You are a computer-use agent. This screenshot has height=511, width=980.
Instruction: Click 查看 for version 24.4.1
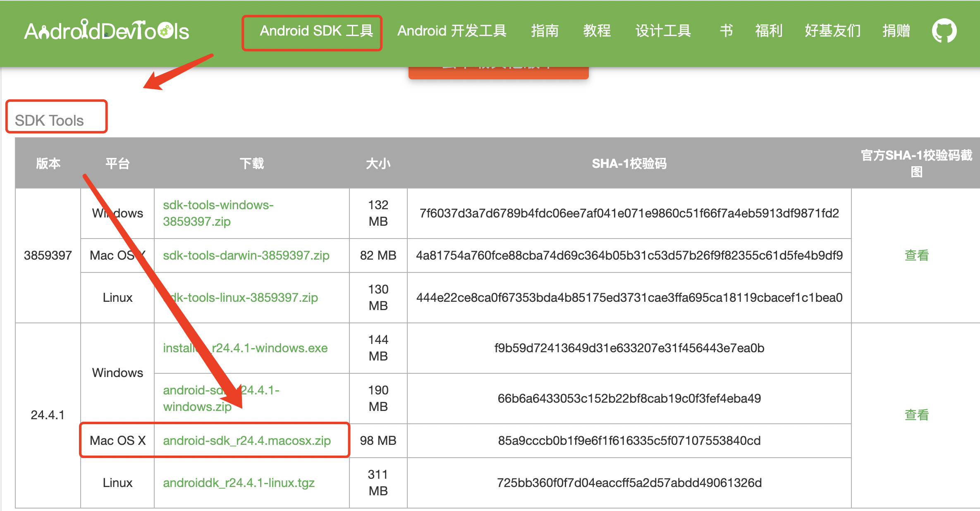pos(916,415)
